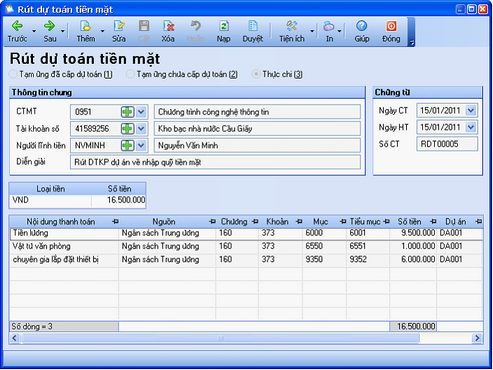Delete the voucher with Xóa icon
Viewport: 493px width, 370px height.
[168, 26]
